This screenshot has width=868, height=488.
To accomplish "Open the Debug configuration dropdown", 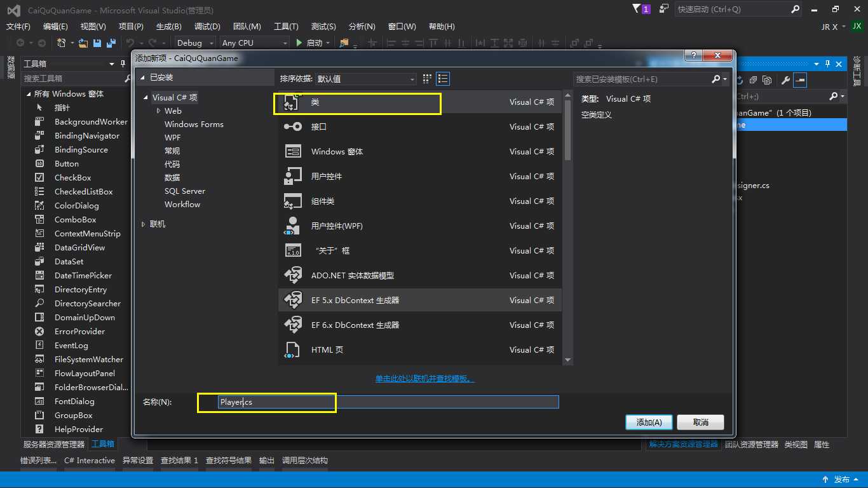I will 196,43.
